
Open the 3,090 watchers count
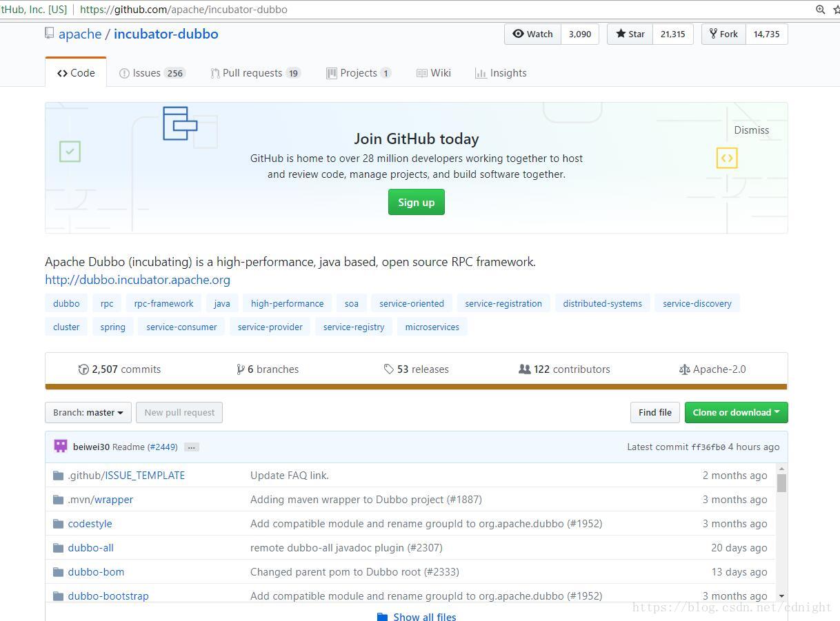579,34
